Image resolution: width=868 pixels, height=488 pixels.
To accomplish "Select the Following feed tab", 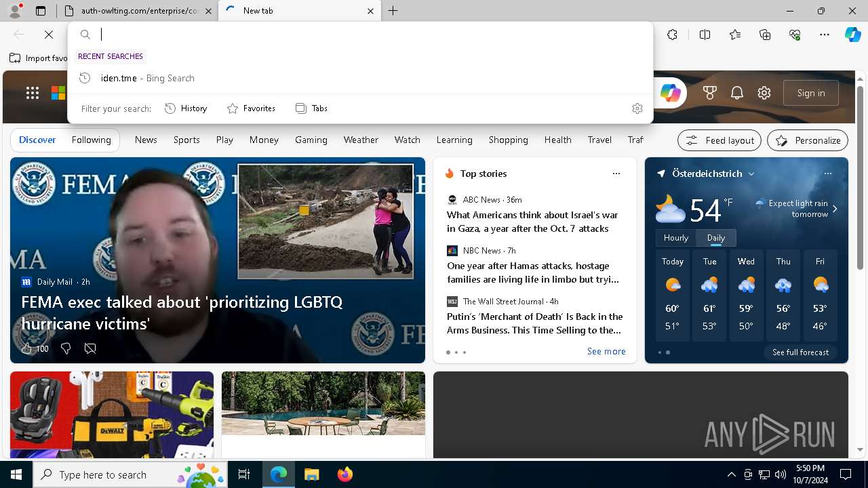I will (91, 140).
